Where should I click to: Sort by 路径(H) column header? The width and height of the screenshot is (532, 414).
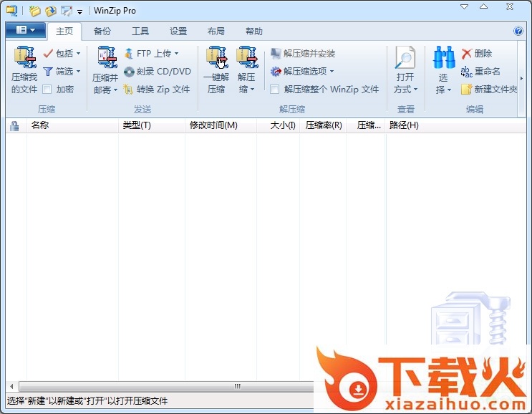455,125
